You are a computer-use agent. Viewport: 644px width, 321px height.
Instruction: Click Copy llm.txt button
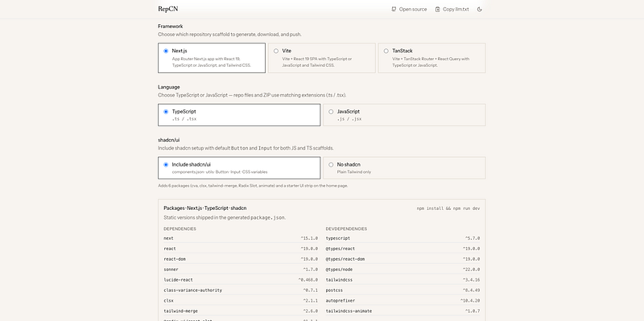452,9
